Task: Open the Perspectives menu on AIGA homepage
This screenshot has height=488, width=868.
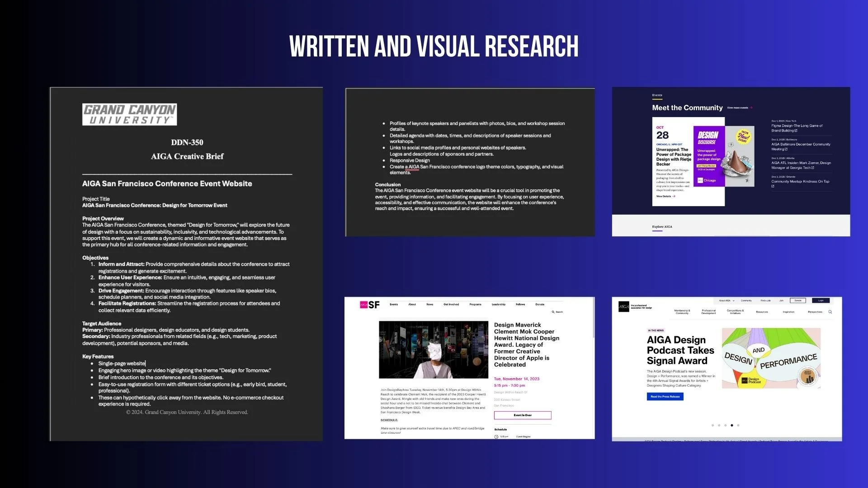Action: [x=815, y=312]
